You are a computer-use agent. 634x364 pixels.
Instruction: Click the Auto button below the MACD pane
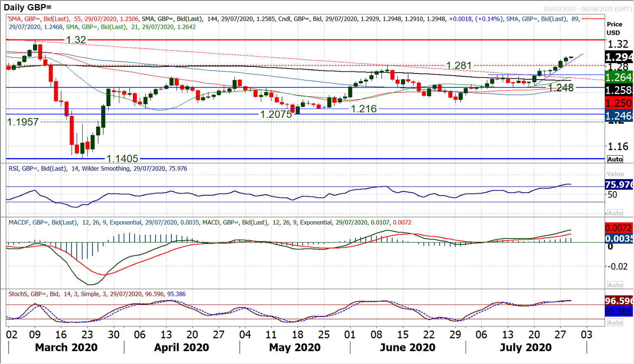[x=615, y=285]
